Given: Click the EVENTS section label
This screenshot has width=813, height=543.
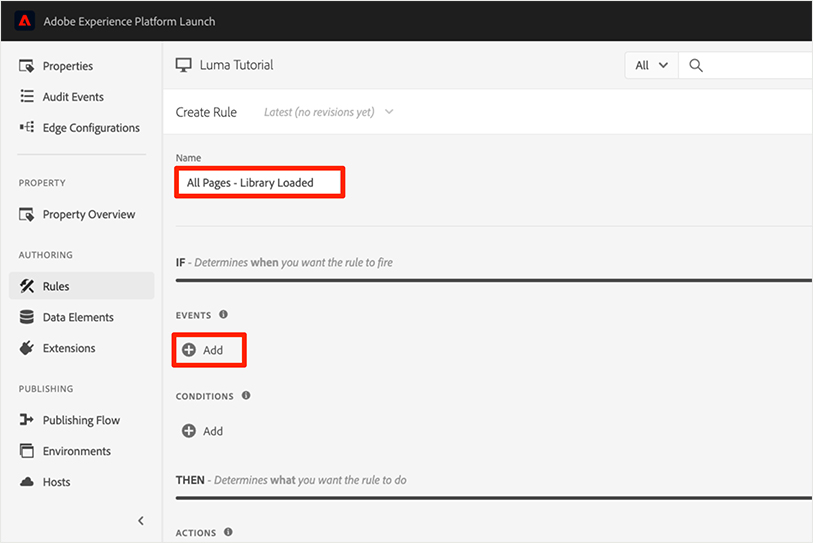Looking at the screenshot, I should click(193, 315).
